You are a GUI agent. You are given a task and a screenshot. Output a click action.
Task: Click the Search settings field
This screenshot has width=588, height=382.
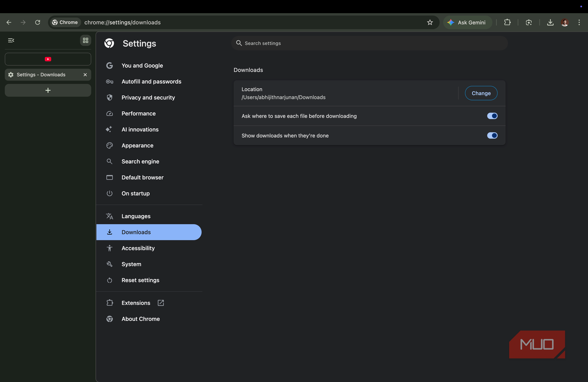[x=369, y=43]
